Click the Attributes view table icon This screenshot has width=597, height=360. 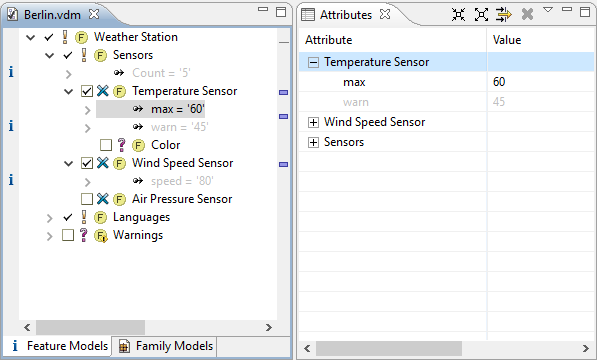[x=308, y=15]
